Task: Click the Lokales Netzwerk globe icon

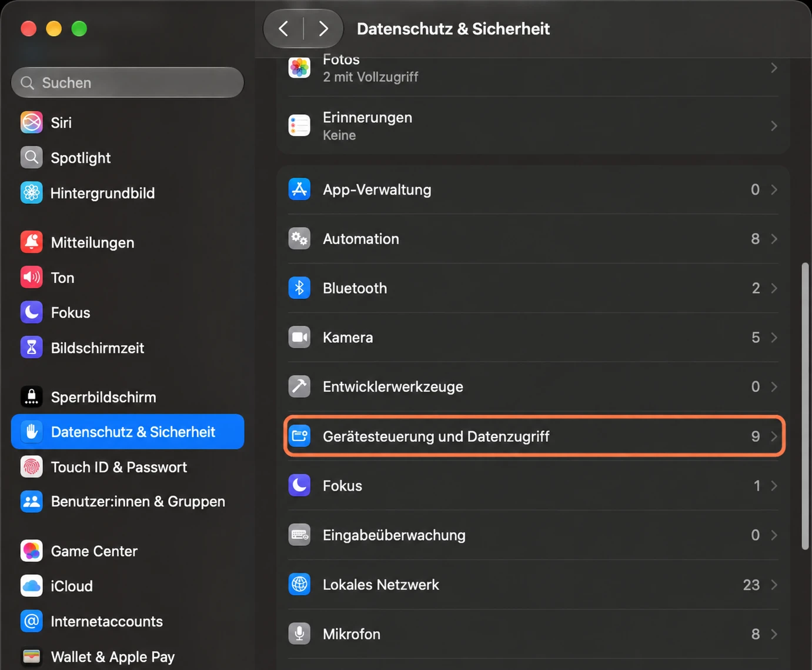Action: pos(299,585)
